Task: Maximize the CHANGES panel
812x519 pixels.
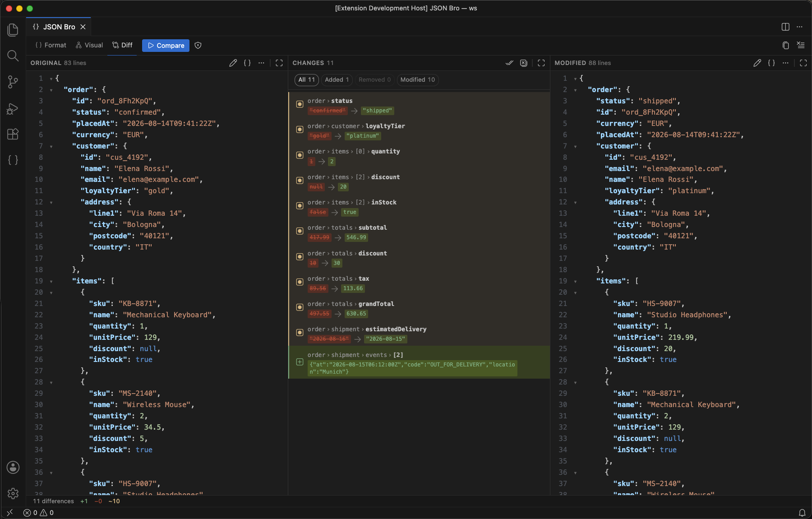Action: pyautogui.click(x=541, y=63)
